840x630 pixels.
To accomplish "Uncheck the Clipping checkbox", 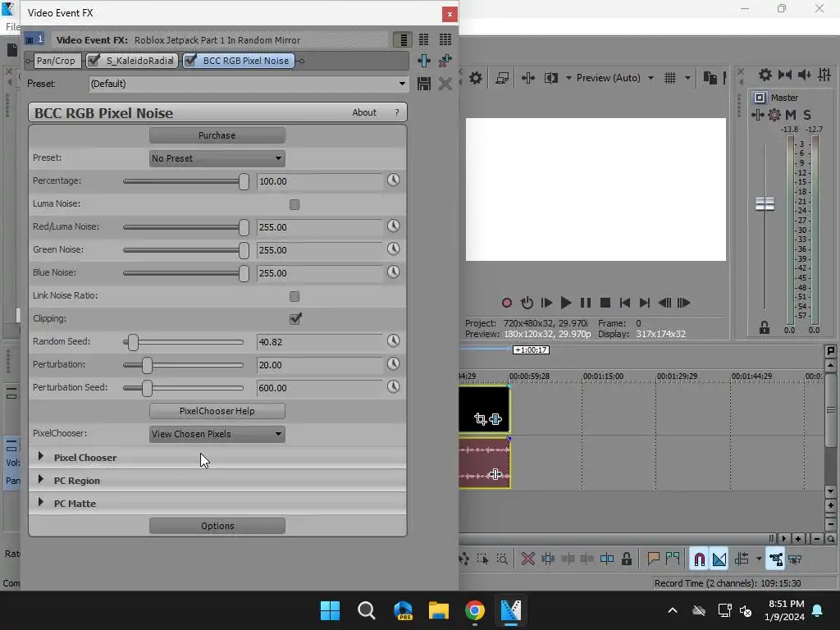I will click(x=294, y=319).
